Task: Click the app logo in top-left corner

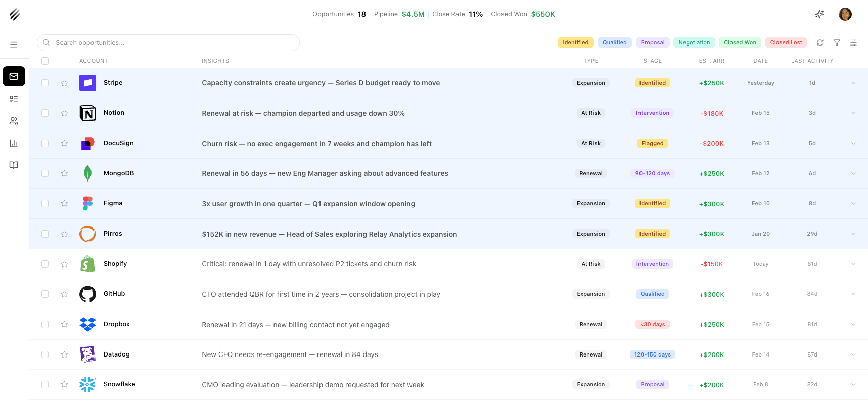Action: tap(15, 14)
